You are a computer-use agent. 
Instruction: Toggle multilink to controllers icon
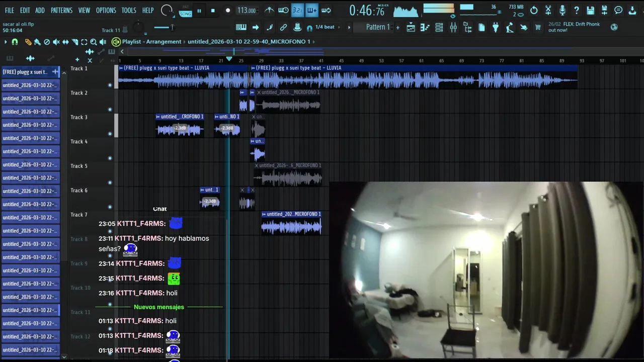(x=297, y=27)
